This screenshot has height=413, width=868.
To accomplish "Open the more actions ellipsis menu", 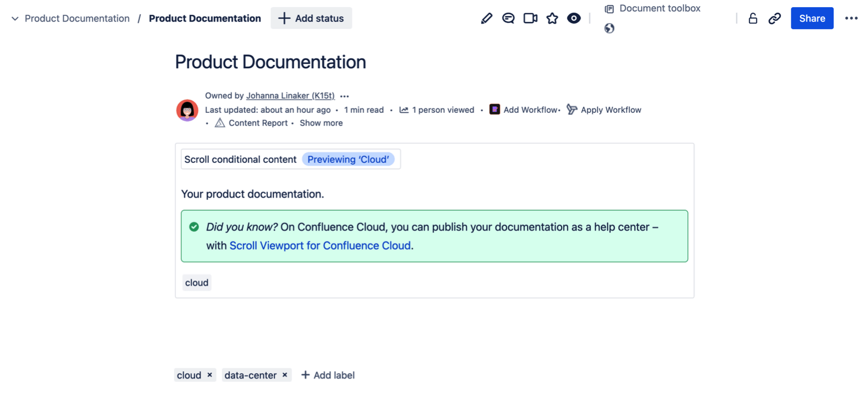I will 851,19.
